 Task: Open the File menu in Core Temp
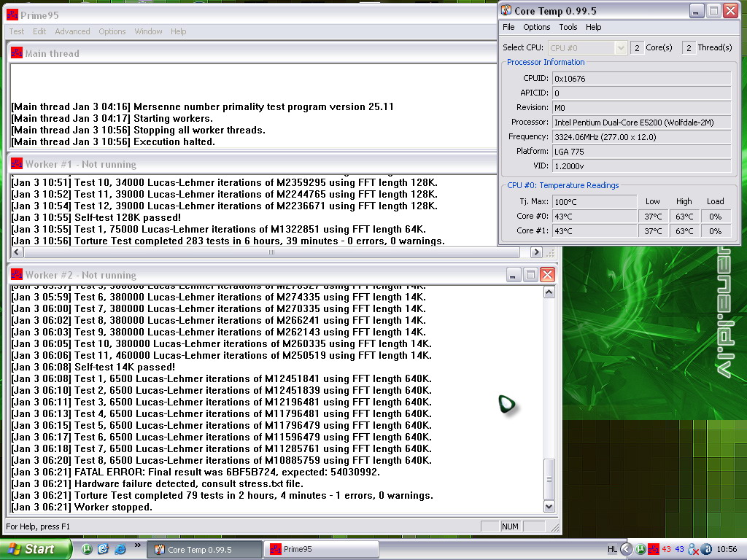508,27
